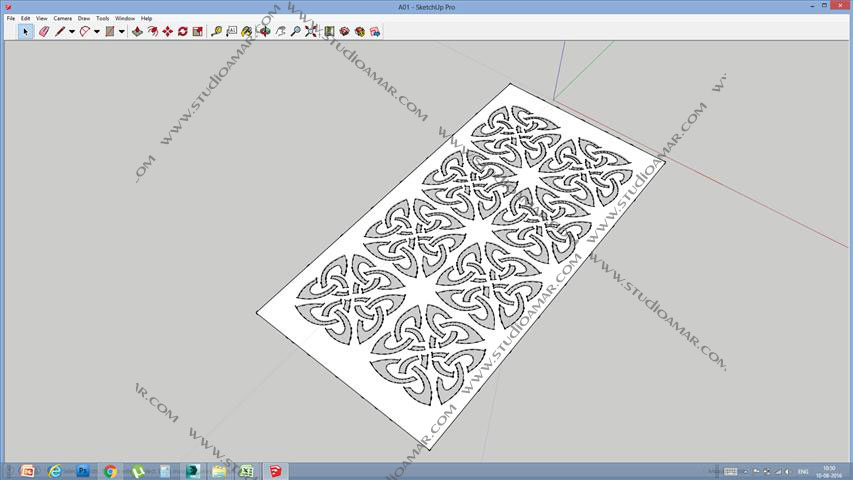The width and height of the screenshot is (853, 480).
Task: Click the Celtic knot pattern panel
Action: click(x=460, y=266)
